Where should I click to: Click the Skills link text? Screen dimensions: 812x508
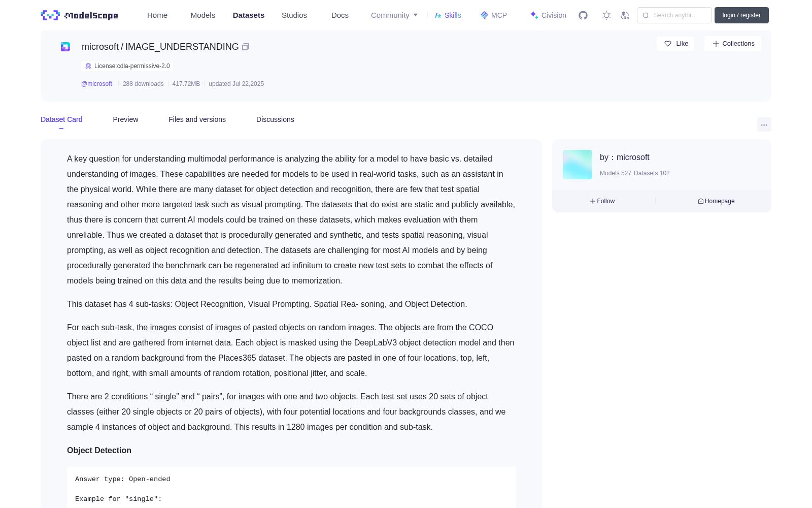click(x=453, y=15)
